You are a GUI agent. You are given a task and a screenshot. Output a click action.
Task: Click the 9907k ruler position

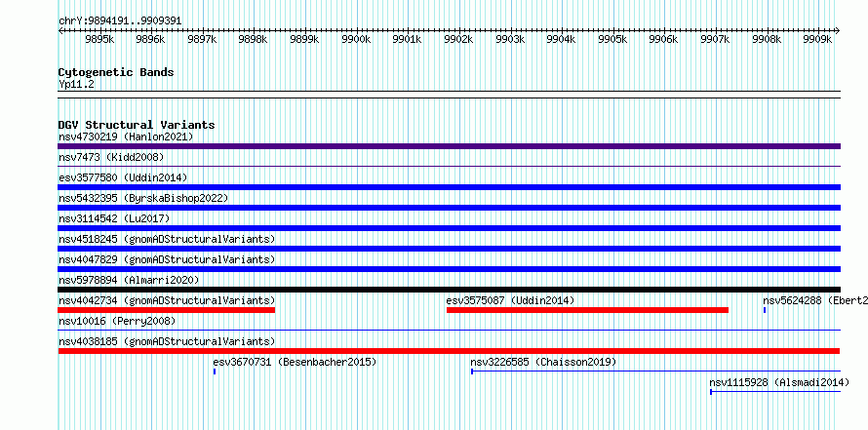coord(715,39)
